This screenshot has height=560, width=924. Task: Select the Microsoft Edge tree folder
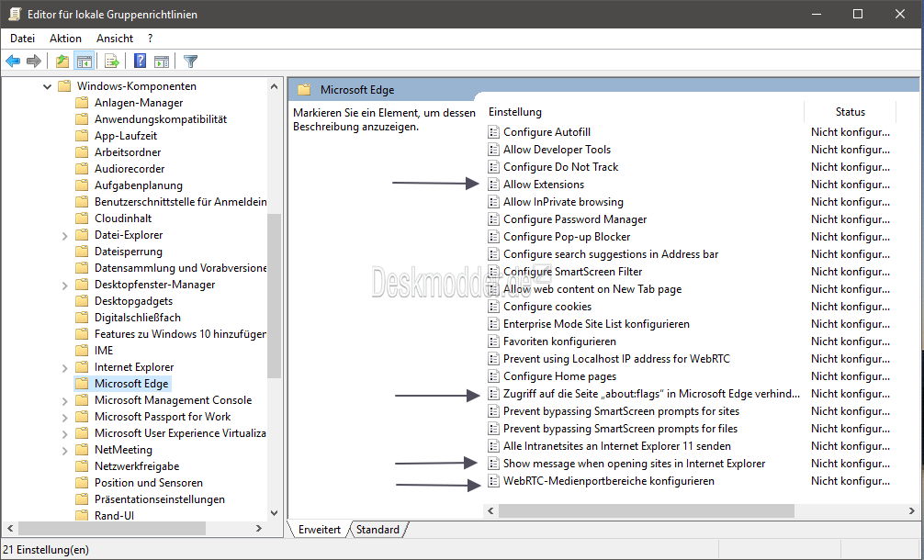pyautogui.click(x=131, y=384)
